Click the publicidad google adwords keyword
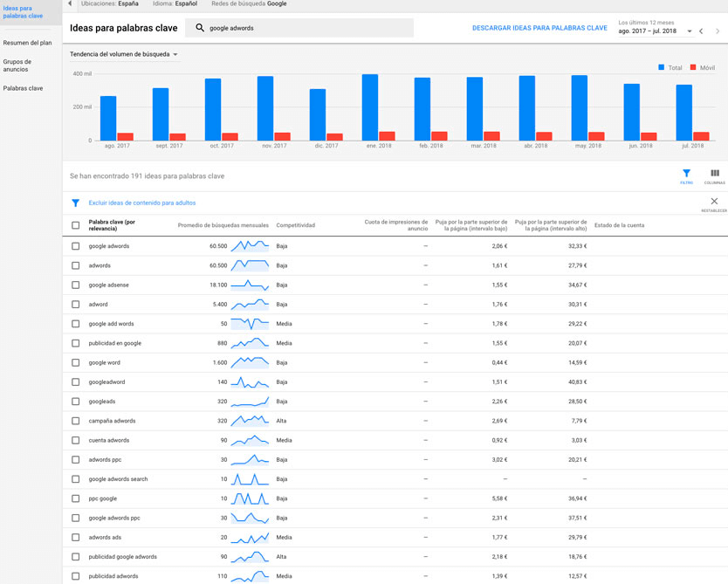The image size is (728, 584). tap(122, 557)
